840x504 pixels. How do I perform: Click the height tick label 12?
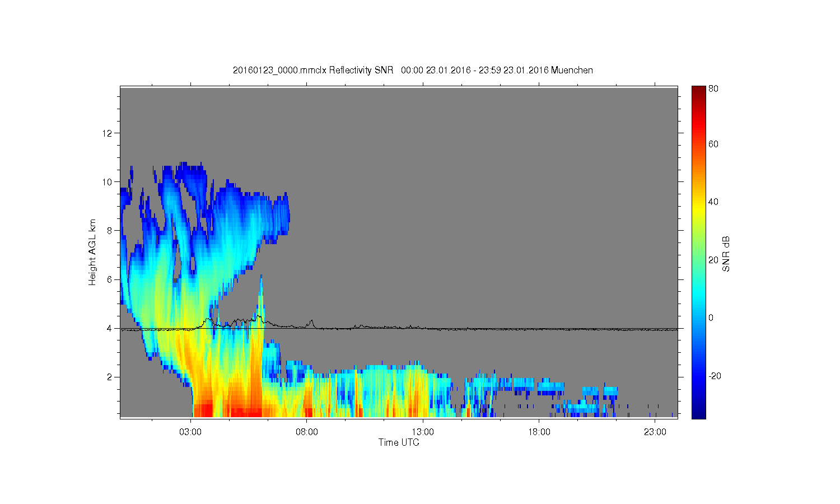pos(108,133)
